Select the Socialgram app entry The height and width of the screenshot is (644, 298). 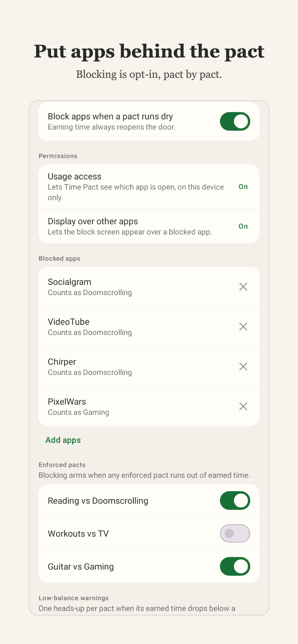[x=149, y=287]
